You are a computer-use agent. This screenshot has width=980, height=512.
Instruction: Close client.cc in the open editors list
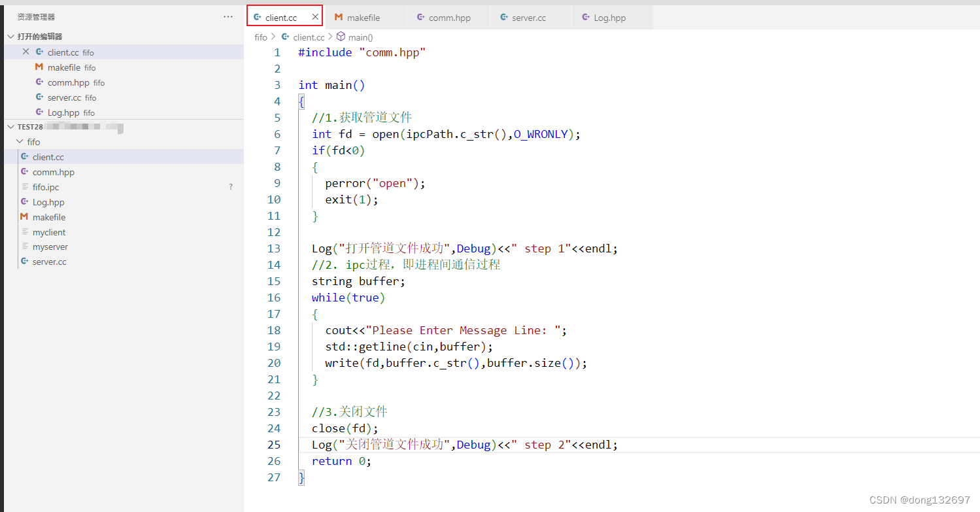[26, 52]
